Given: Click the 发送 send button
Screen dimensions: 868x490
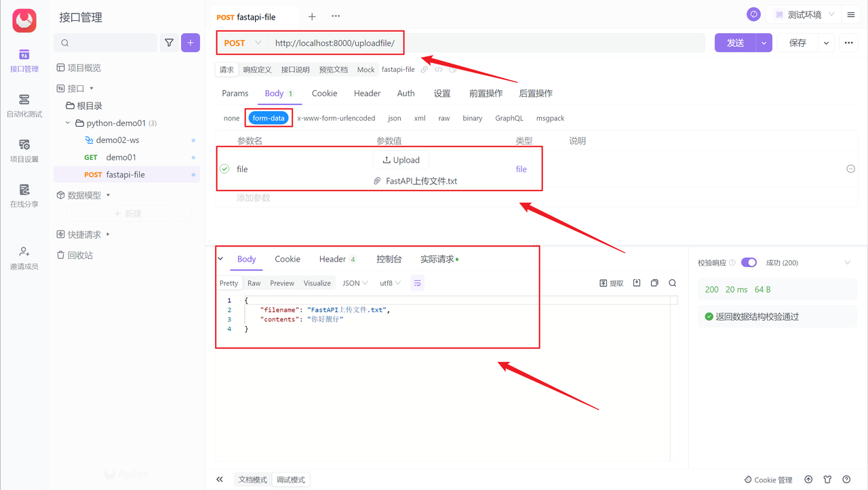Looking at the screenshot, I should click(736, 43).
